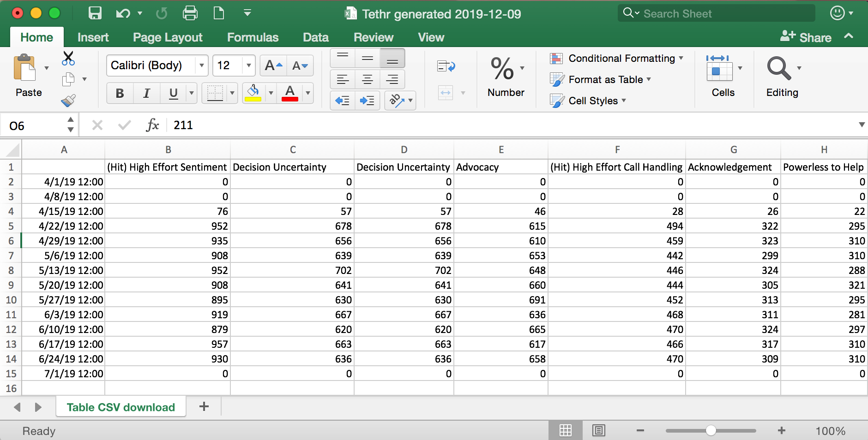The width and height of the screenshot is (868, 440).
Task: Increase font size with A-up icon
Action: pyautogui.click(x=273, y=65)
